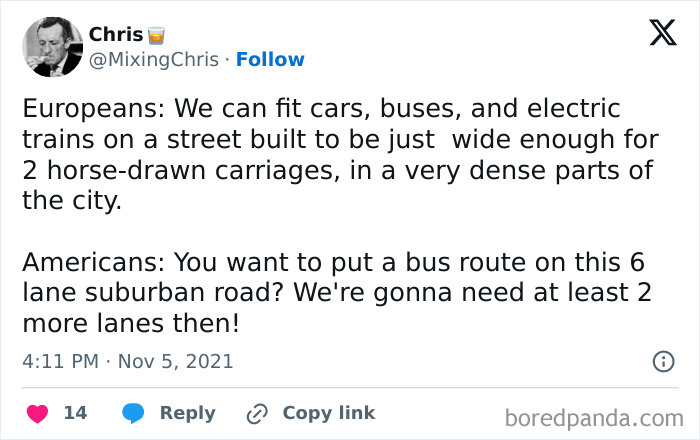This screenshot has width=700, height=440.
Task: Open the @MixingChris handle
Action: pyautogui.click(x=154, y=60)
